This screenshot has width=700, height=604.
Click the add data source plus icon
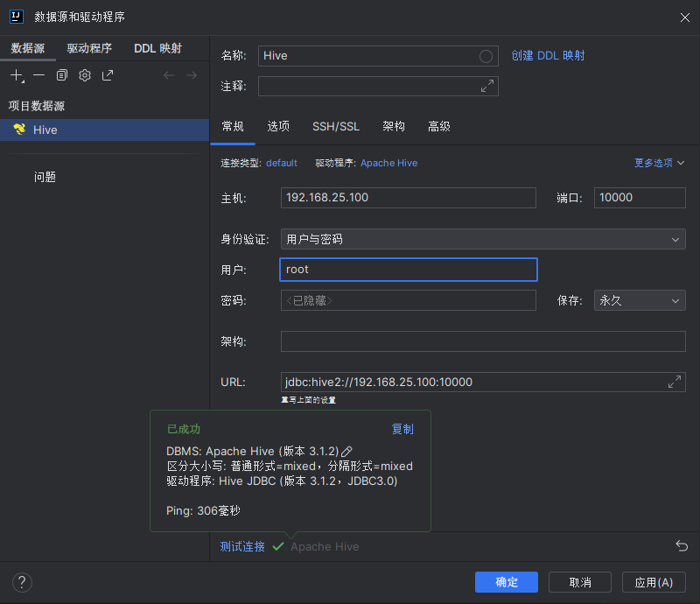pos(16,76)
